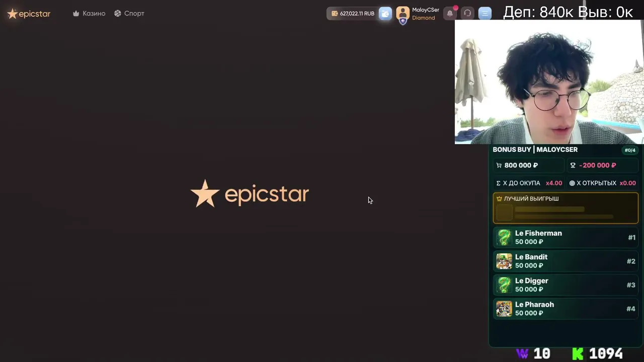The width and height of the screenshot is (644, 362).
Task: Click the webcam video overlay
Action: 549,82
